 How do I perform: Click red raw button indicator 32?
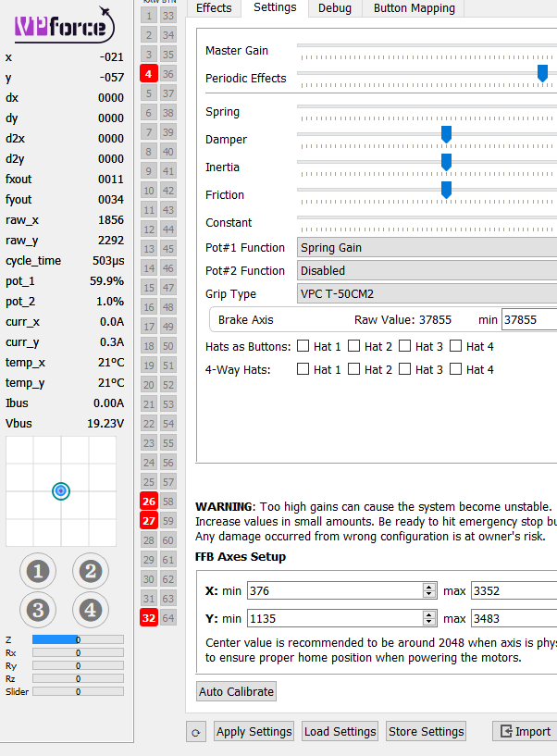(149, 618)
